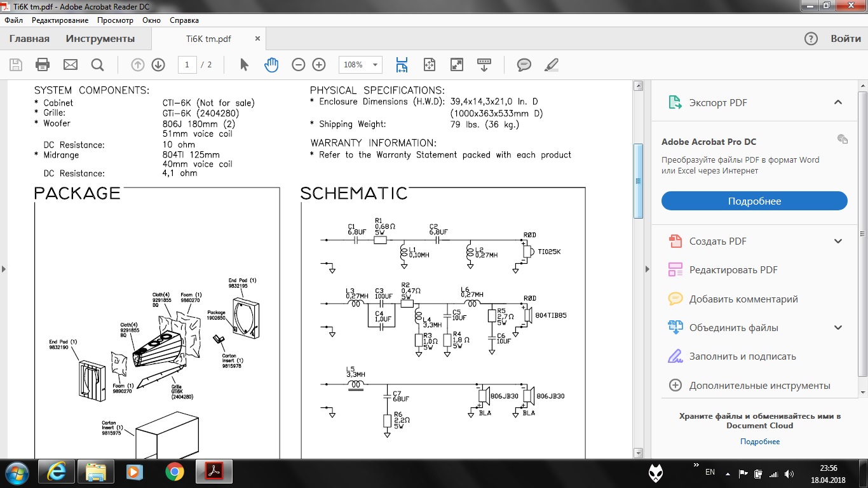This screenshot has height=488, width=868.
Task: Expand the Объединить файлы chevron
Action: tap(838, 328)
